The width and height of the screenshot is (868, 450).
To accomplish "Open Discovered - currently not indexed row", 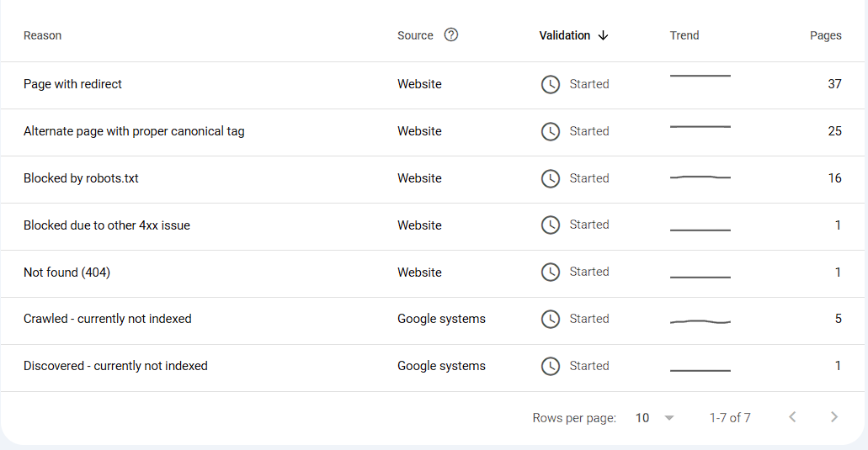I will (x=115, y=366).
